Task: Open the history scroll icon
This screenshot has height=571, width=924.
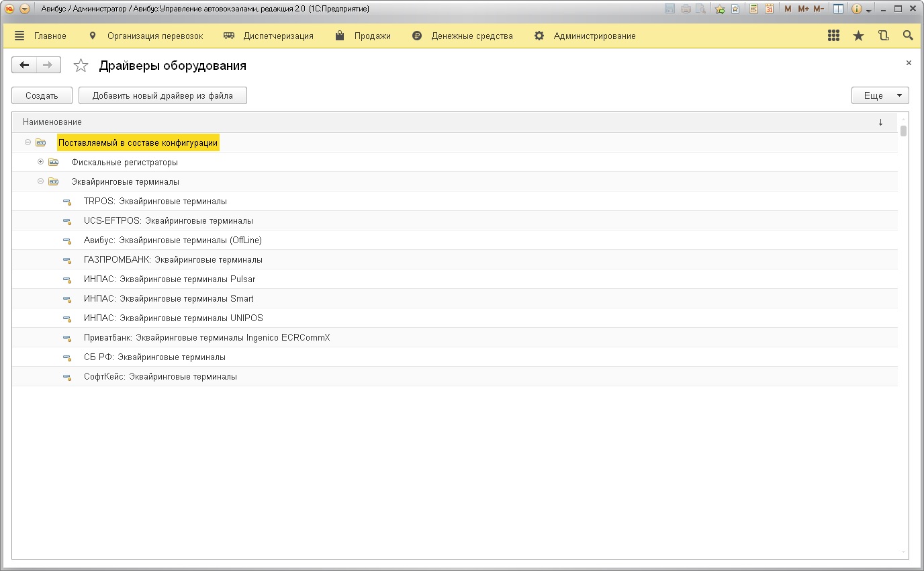Action: click(x=884, y=36)
